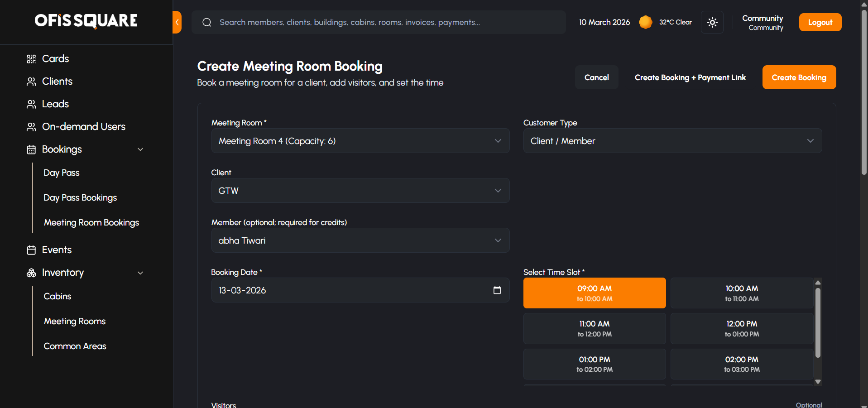Click the Clients people icon in sidebar
The width and height of the screenshot is (868, 408).
click(31, 82)
